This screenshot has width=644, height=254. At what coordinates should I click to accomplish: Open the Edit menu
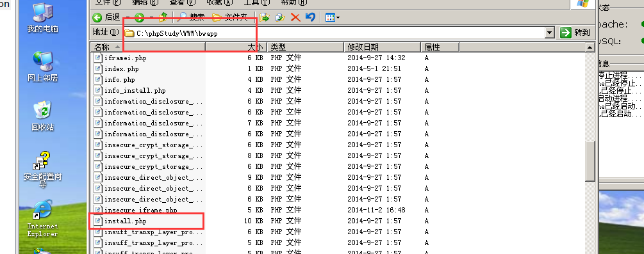click(145, 2)
